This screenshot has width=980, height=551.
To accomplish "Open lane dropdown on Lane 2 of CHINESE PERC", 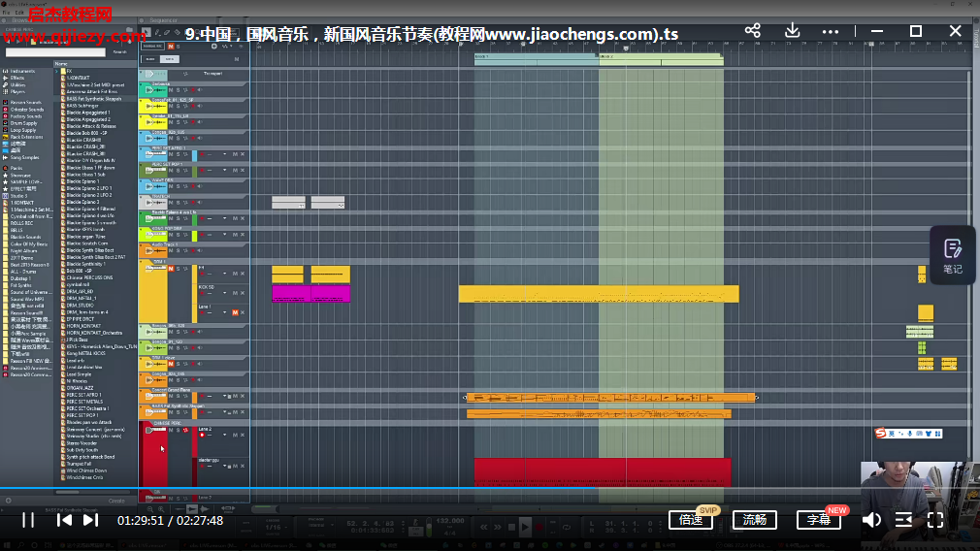I will pyautogui.click(x=225, y=435).
